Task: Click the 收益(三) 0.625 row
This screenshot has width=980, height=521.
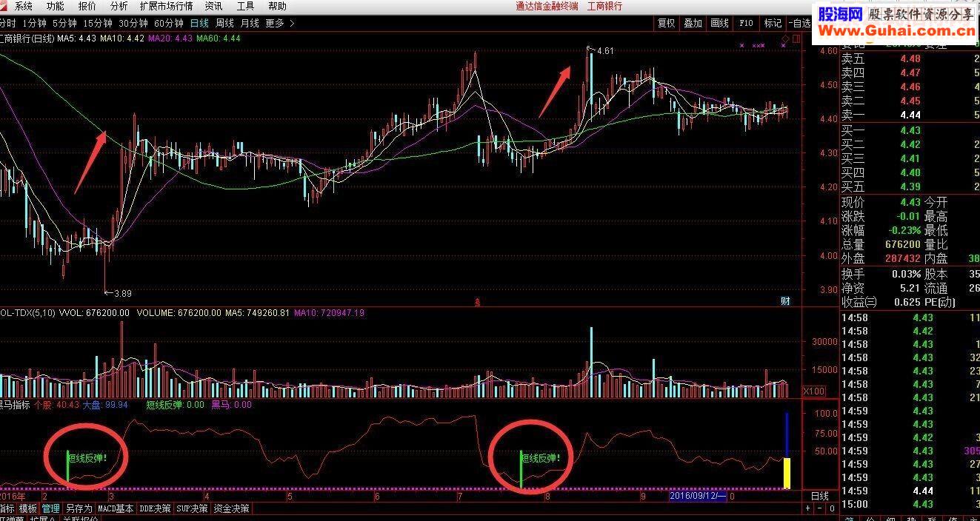Action: coord(881,301)
